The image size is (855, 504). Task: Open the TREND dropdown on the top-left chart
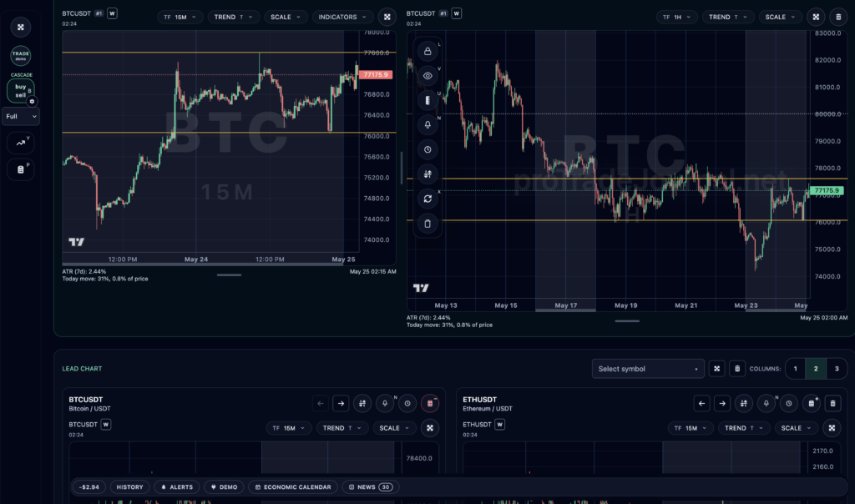click(x=233, y=17)
